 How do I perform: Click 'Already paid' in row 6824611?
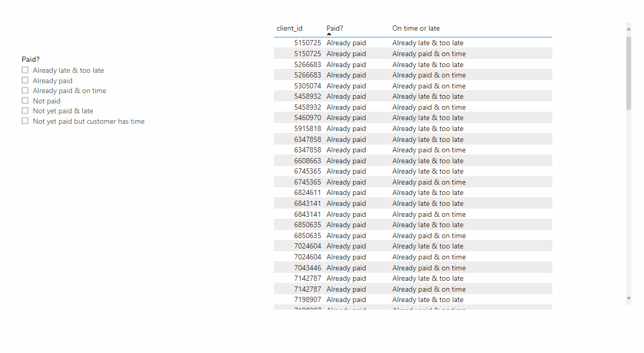click(x=346, y=192)
